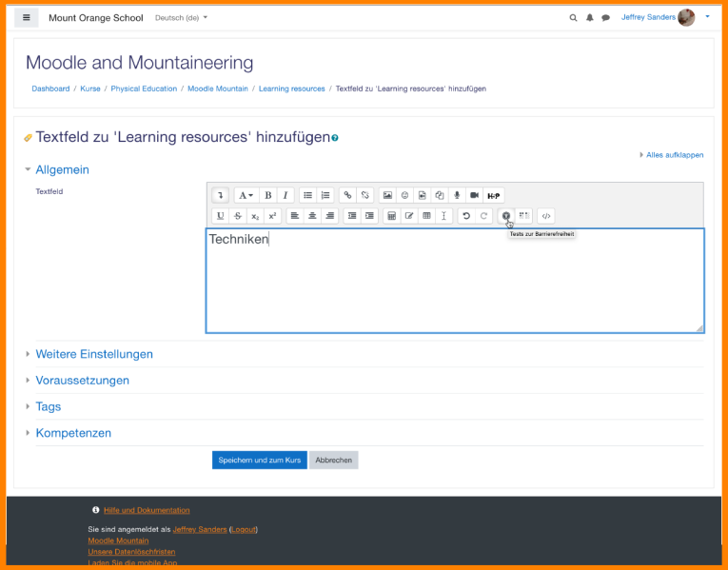Insert an image into the text field
The height and width of the screenshot is (570, 728).
click(x=387, y=195)
